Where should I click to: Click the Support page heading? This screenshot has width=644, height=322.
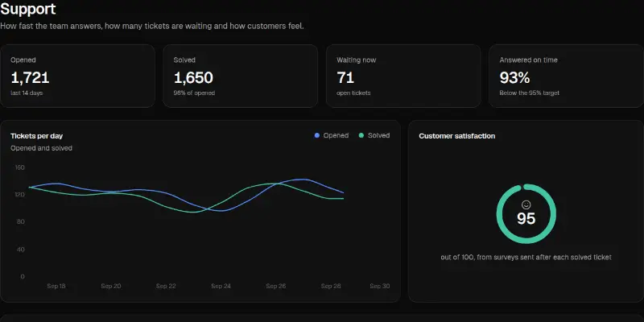coord(28,9)
